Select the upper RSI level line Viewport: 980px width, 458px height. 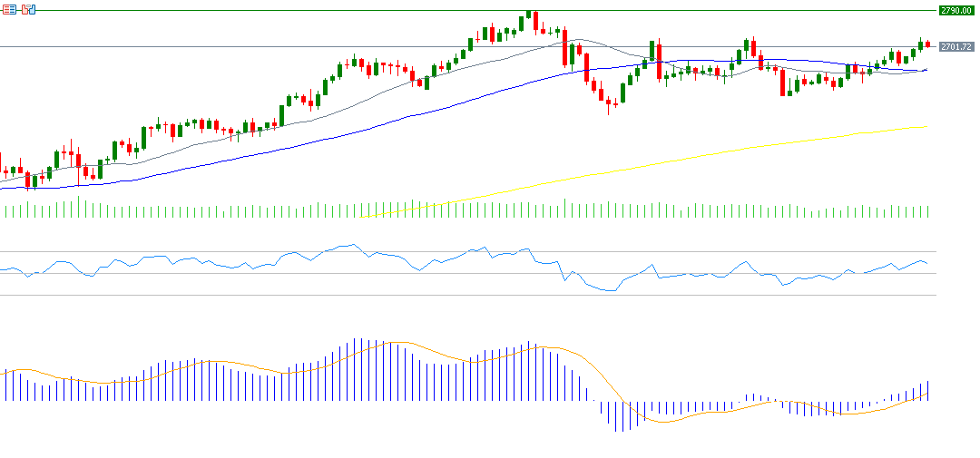pos(181,251)
